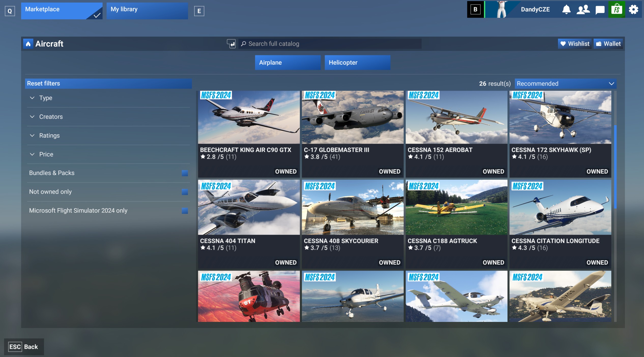The width and height of the screenshot is (644, 357).
Task: Click the green FS marketplace bag icon
Action: point(617,10)
